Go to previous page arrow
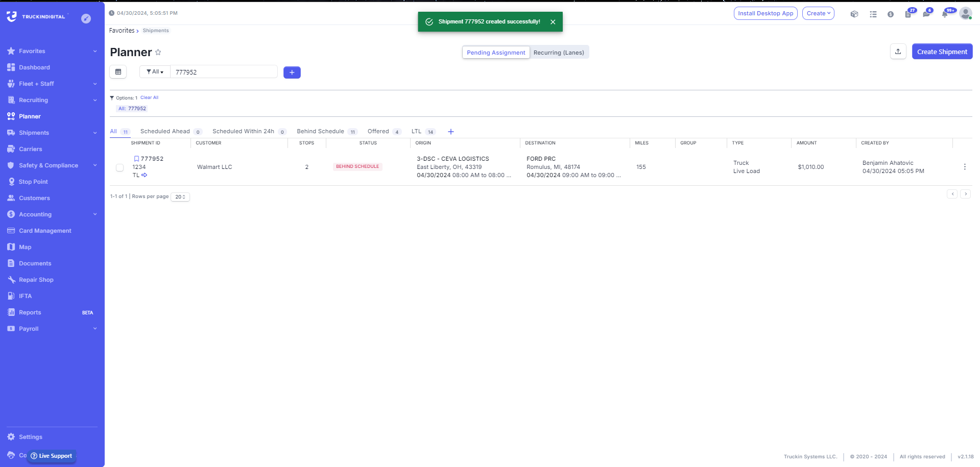Image resolution: width=980 pixels, height=467 pixels. [952, 194]
